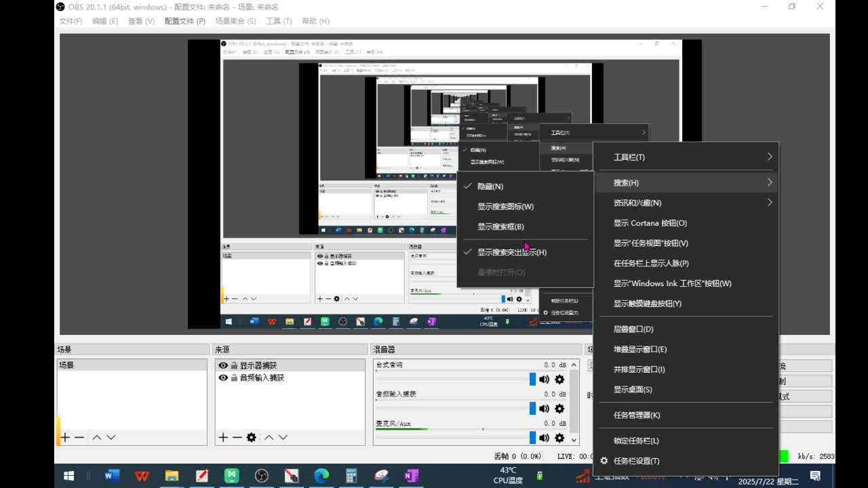Viewport: 868px width, 488px height.
Task: Open the 查看(V) menu
Action: coord(141,21)
